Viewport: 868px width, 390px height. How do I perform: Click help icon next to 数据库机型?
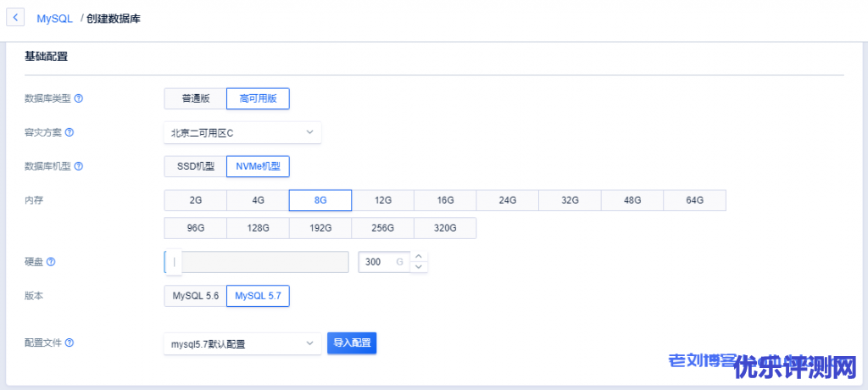[79, 166]
